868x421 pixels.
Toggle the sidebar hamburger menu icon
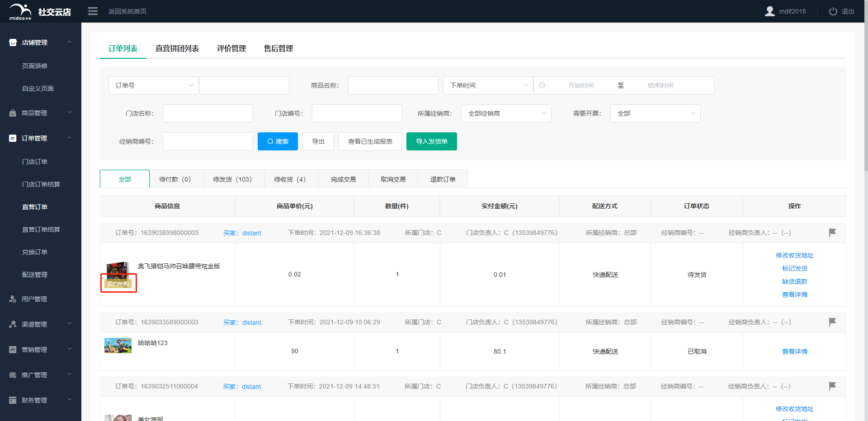pyautogui.click(x=93, y=11)
